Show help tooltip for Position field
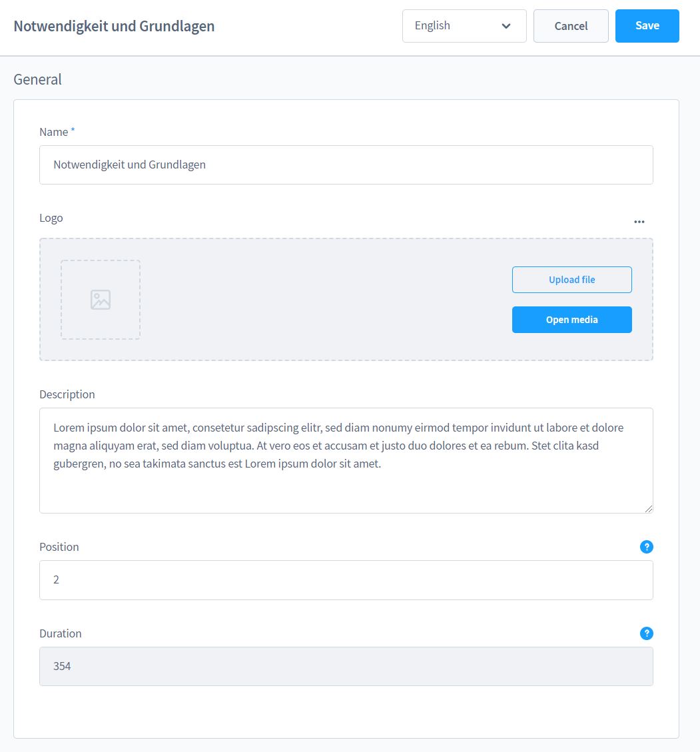The width and height of the screenshot is (700, 752). [x=646, y=547]
